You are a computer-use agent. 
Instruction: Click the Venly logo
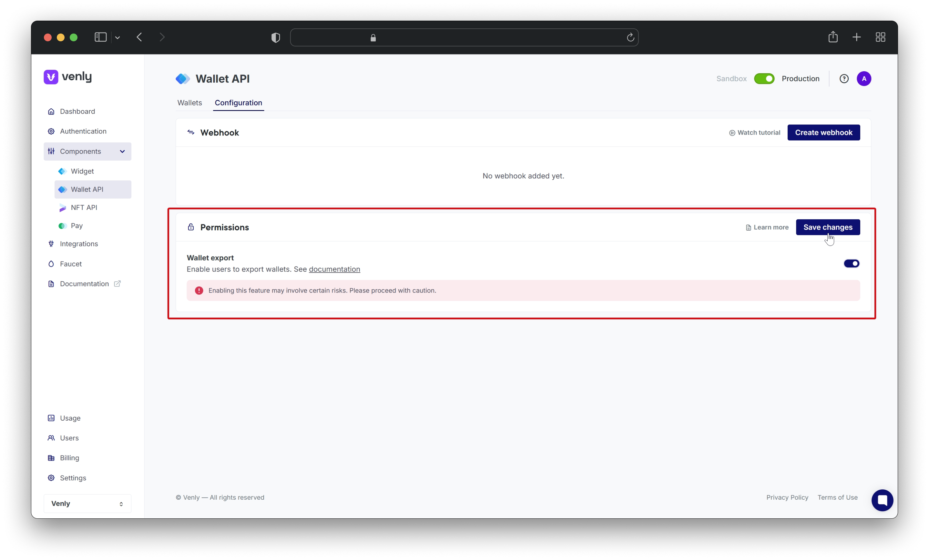click(68, 77)
